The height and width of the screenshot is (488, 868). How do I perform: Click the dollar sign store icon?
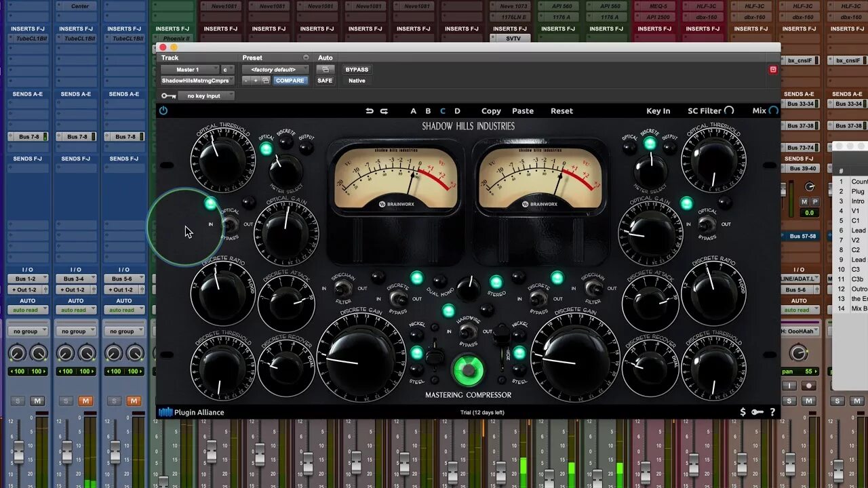tap(743, 412)
